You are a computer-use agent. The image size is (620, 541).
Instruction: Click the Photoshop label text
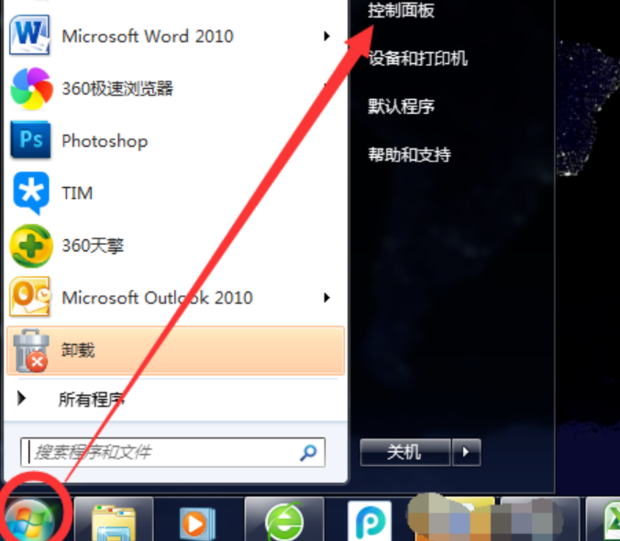click(105, 141)
